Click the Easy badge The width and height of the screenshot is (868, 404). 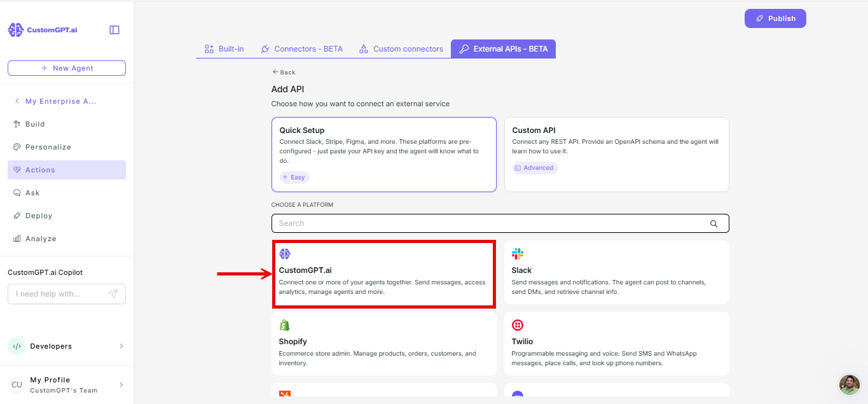(x=294, y=178)
